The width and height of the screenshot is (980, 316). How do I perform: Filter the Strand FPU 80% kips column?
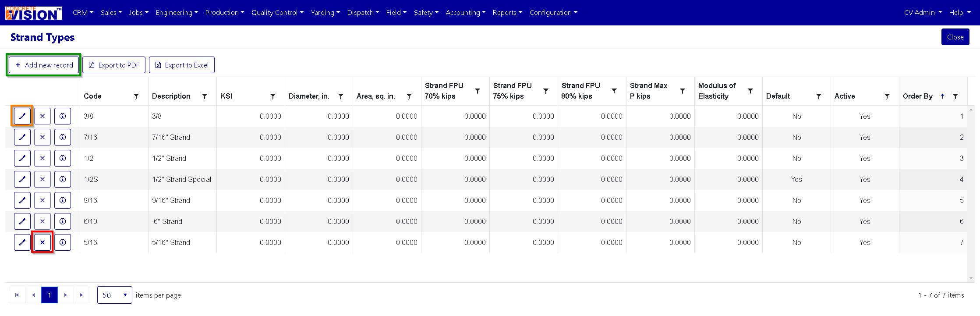click(x=614, y=91)
